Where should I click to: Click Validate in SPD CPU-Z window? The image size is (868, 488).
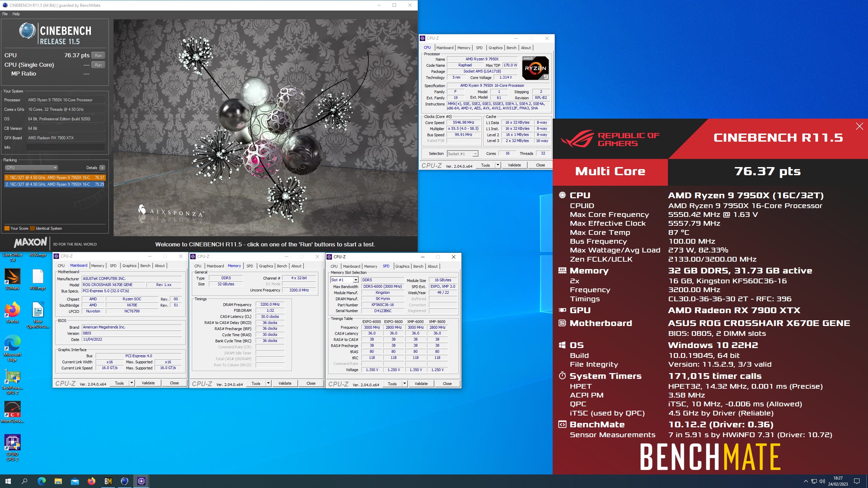pyautogui.click(x=421, y=384)
